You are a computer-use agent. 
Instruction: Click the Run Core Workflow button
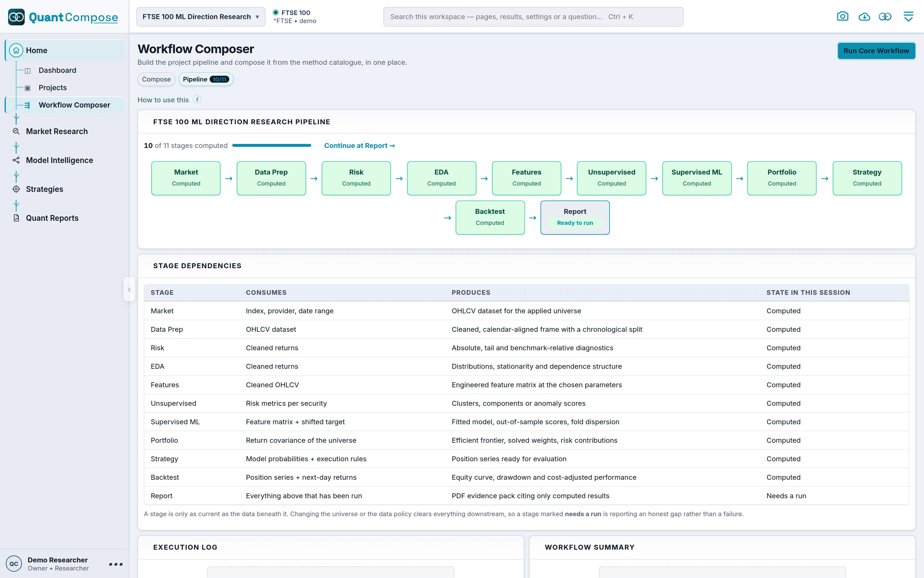point(876,51)
